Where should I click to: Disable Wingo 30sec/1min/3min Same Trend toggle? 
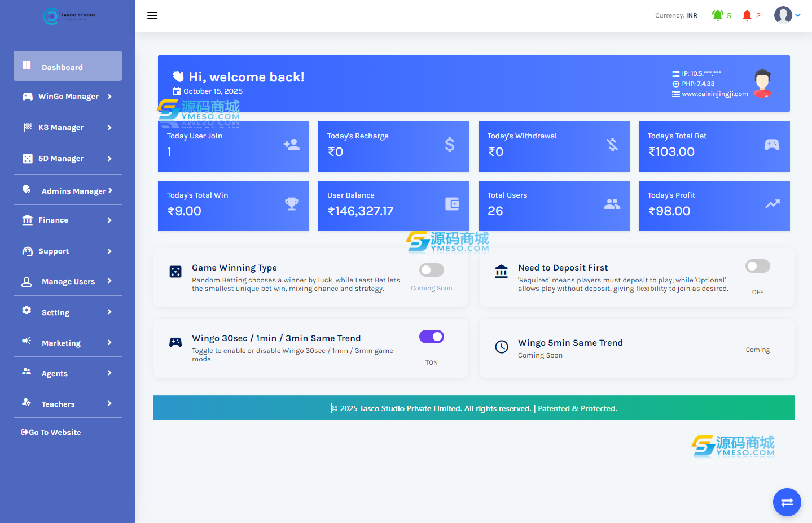(431, 337)
